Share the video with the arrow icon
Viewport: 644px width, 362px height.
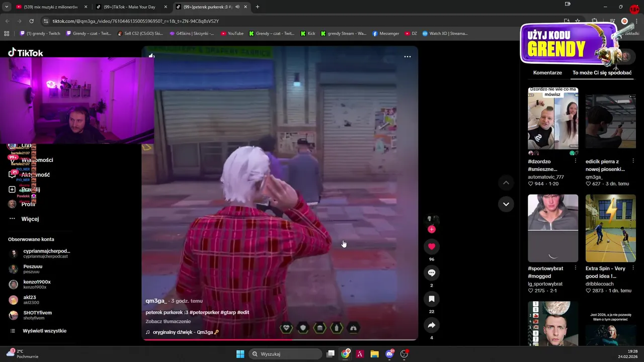tap(431, 325)
